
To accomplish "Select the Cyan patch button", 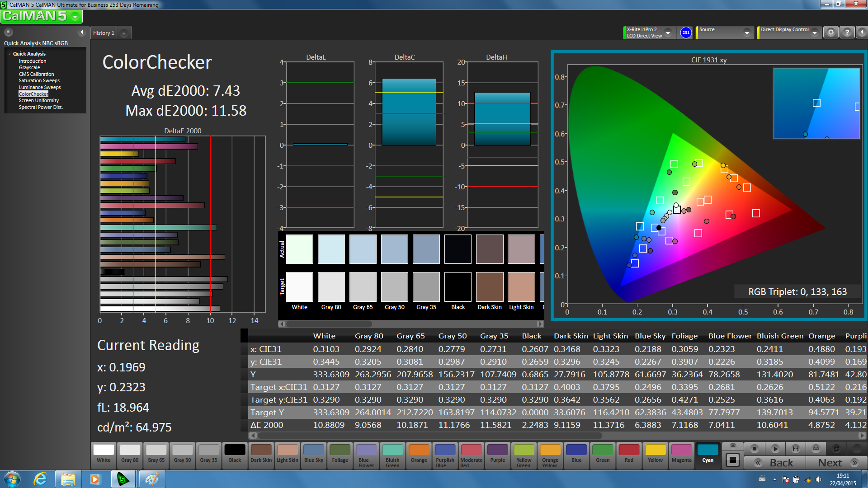I will [708, 455].
